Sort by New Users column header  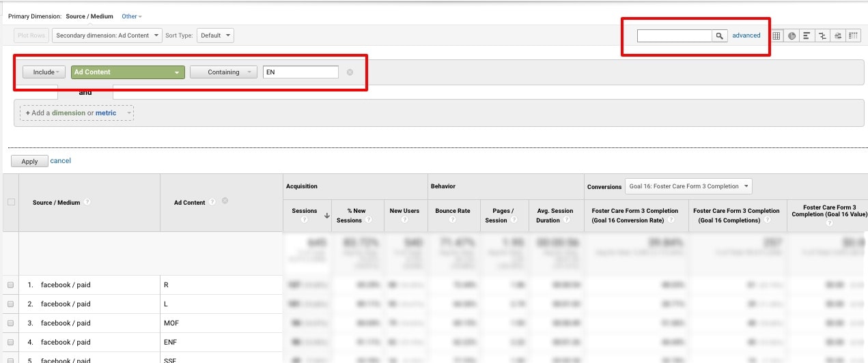tap(404, 211)
